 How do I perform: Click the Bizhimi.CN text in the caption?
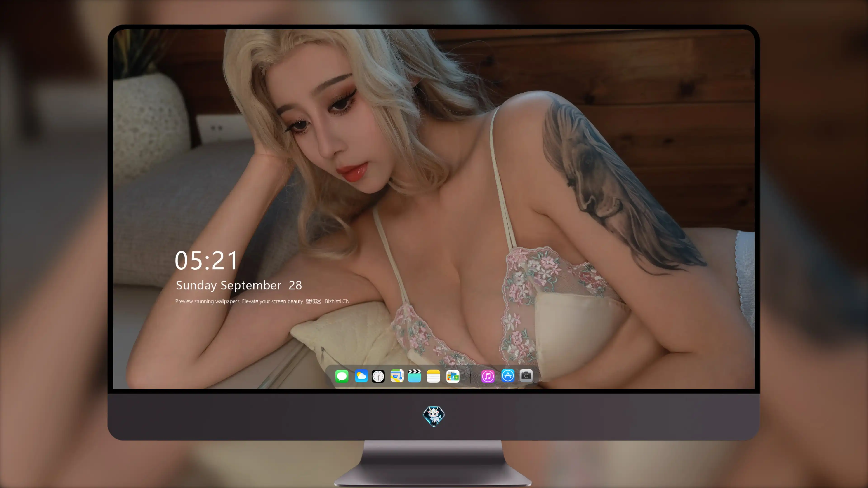pyautogui.click(x=337, y=301)
